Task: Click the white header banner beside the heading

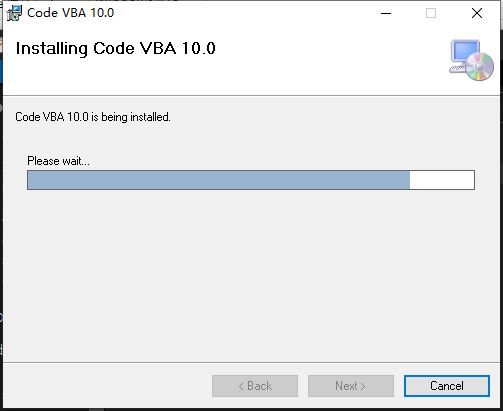Action: [330, 60]
